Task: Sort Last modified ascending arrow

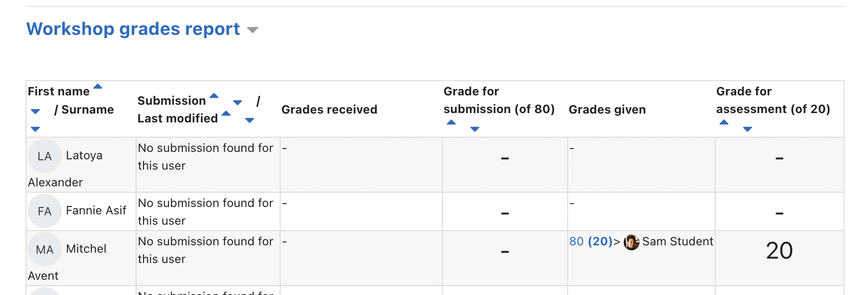Action: click(226, 114)
